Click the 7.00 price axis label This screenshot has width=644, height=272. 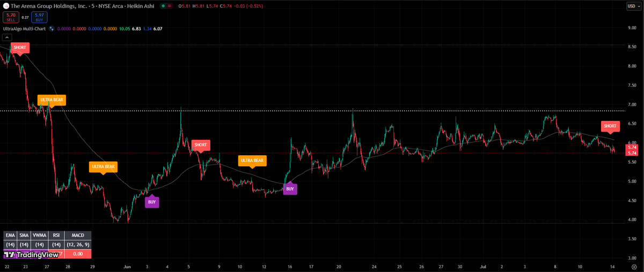(x=632, y=104)
